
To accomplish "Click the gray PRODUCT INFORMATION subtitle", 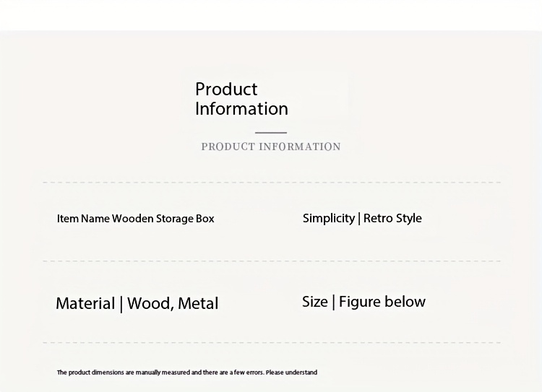I will [x=271, y=147].
